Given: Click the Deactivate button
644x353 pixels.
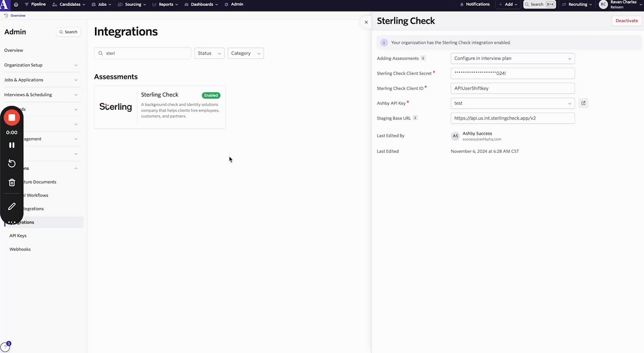Looking at the screenshot, I should [x=626, y=21].
